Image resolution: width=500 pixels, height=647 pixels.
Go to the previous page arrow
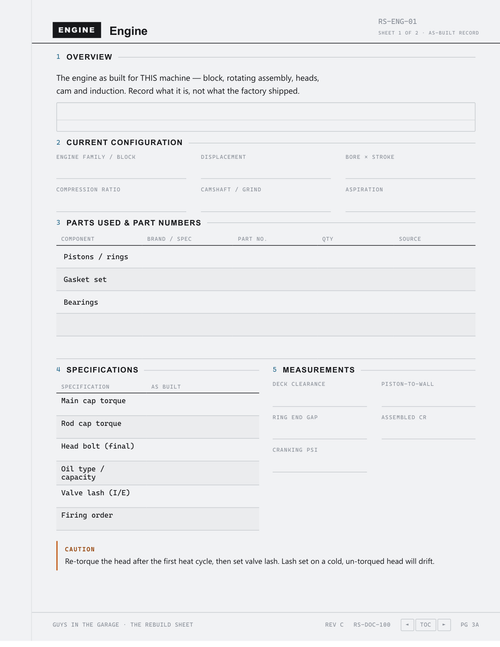coord(407,624)
